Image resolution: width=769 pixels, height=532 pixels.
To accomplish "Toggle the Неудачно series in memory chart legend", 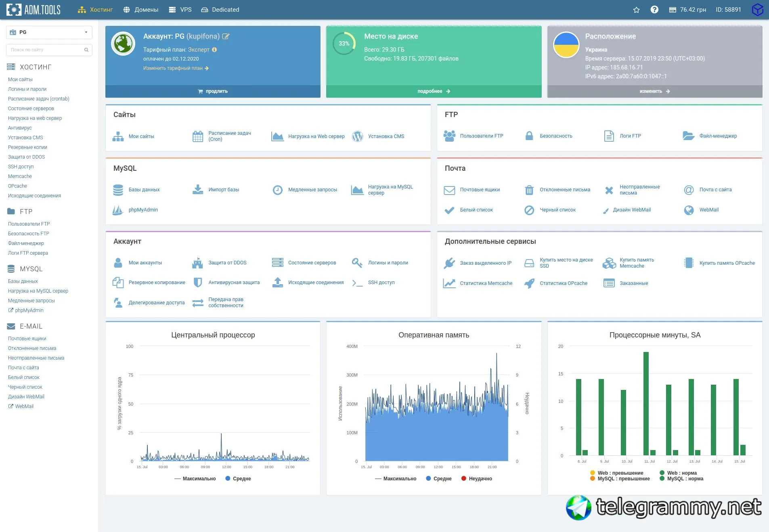I will [476, 479].
